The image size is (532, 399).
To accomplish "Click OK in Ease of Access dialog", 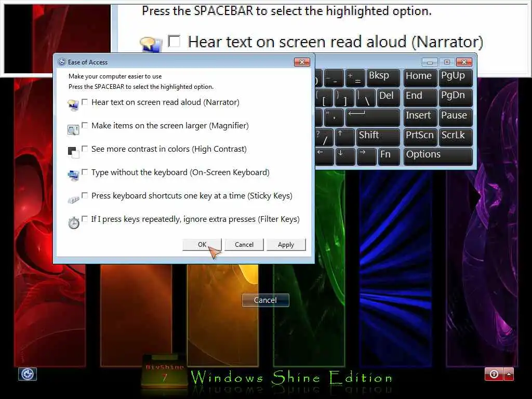I will (x=202, y=245).
